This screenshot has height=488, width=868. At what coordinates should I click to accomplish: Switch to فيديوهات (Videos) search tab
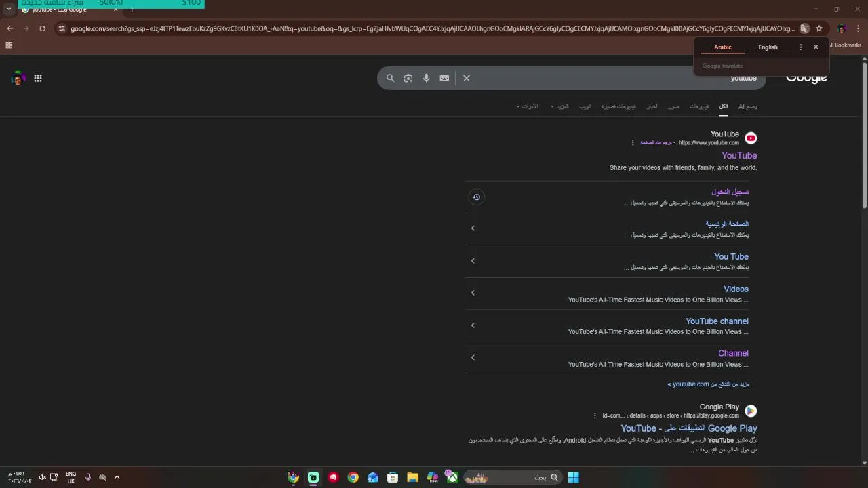[x=699, y=106]
